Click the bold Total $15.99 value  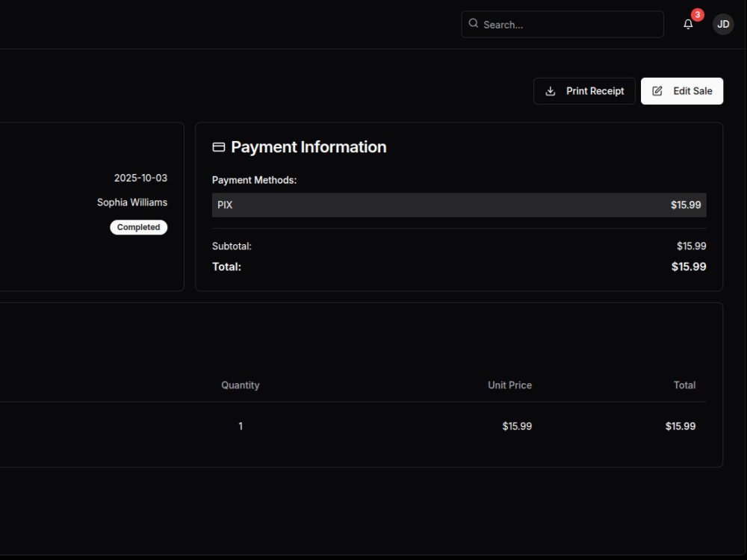tap(689, 267)
